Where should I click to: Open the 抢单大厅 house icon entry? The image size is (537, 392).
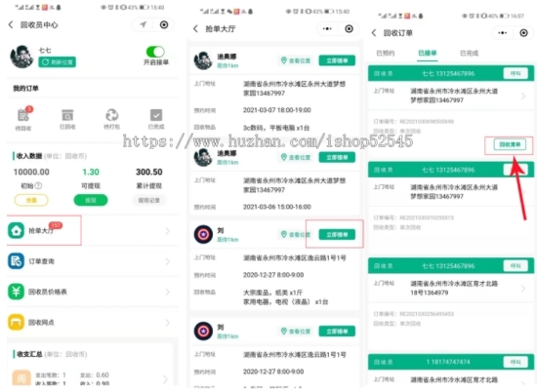16,230
